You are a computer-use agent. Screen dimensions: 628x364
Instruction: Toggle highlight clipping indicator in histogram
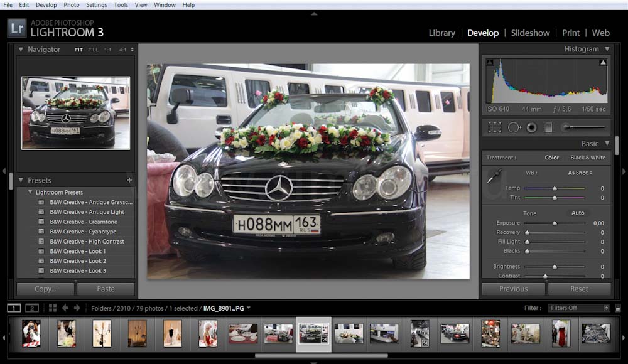[603, 63]
